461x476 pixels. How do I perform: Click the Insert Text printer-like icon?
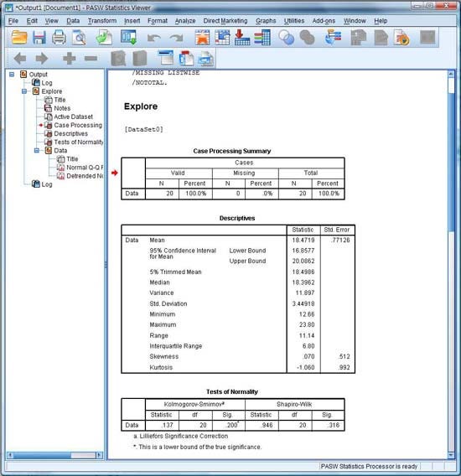(x=206, y=59)
